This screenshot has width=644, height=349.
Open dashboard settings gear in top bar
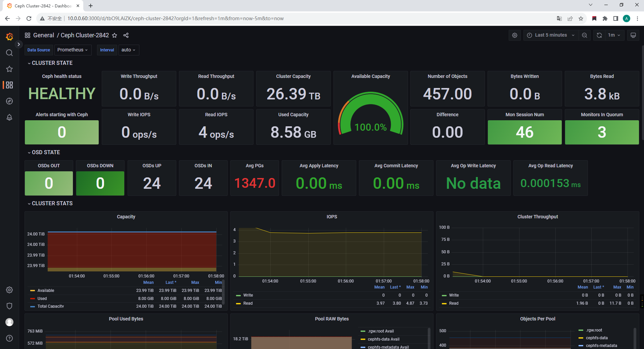pos(515,35)
